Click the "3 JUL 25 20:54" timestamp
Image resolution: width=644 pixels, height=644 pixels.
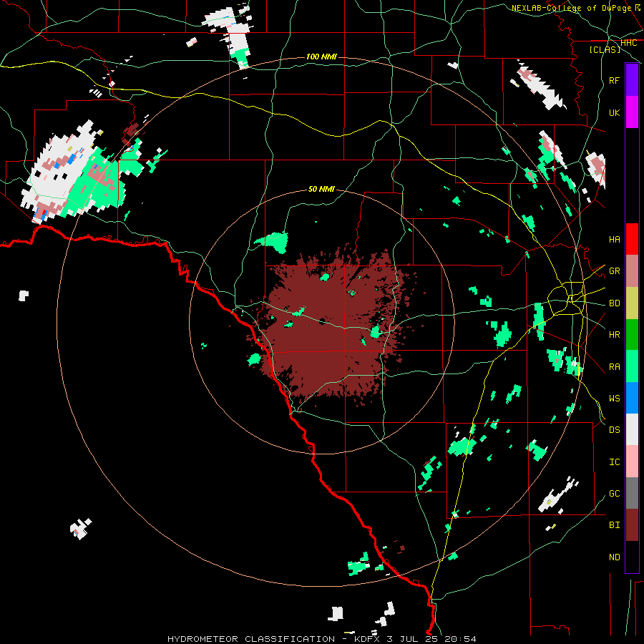click(x=431, y=639)
